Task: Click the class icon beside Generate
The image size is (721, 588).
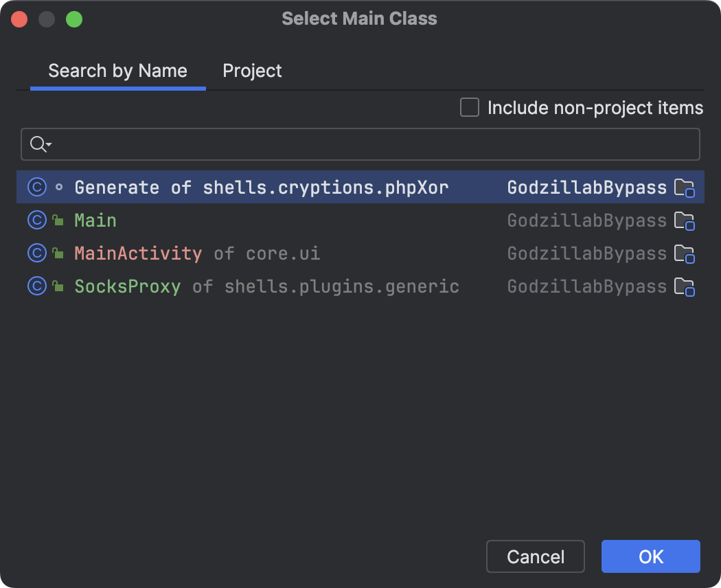Action: click(x=36, y=187)
